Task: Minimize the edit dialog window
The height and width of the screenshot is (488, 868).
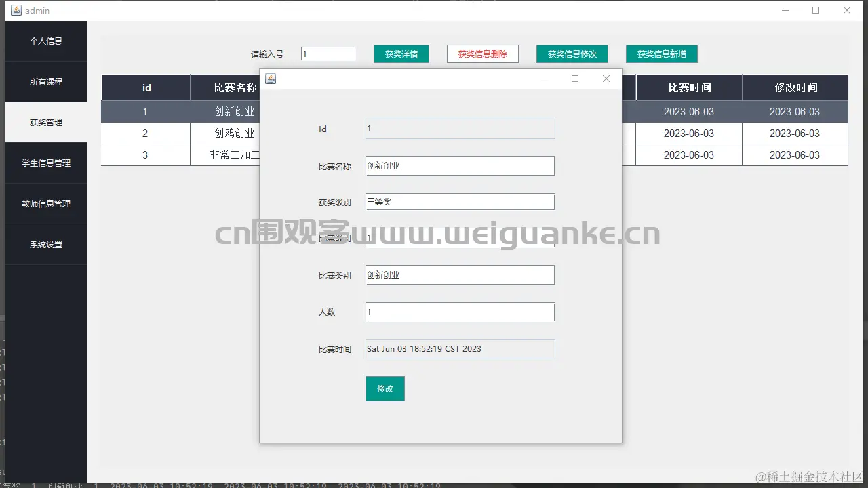Action: point(544,79)
